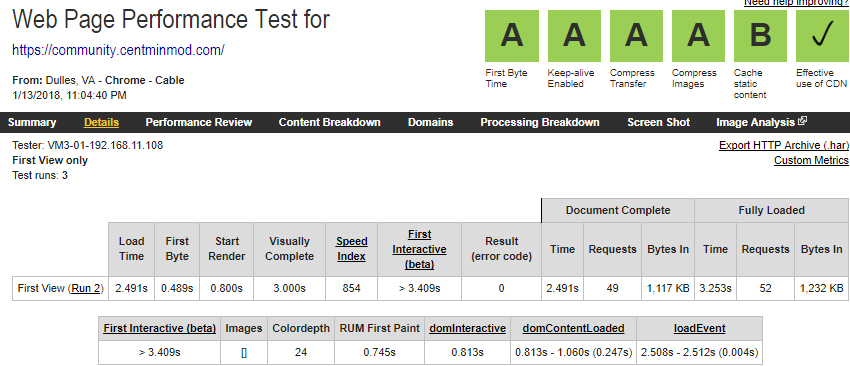Click the 52 Requests value
Screen dimensions: 850x366
765,288
